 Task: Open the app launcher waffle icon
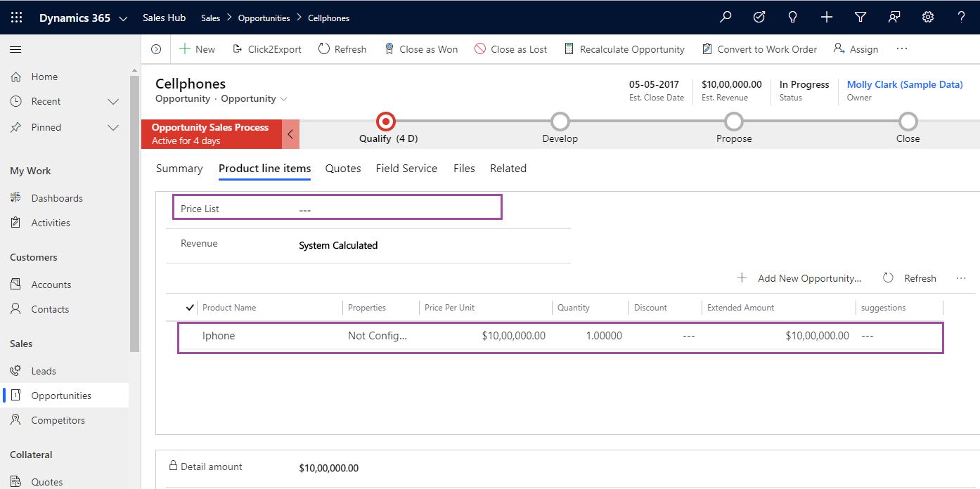point(16,18)
